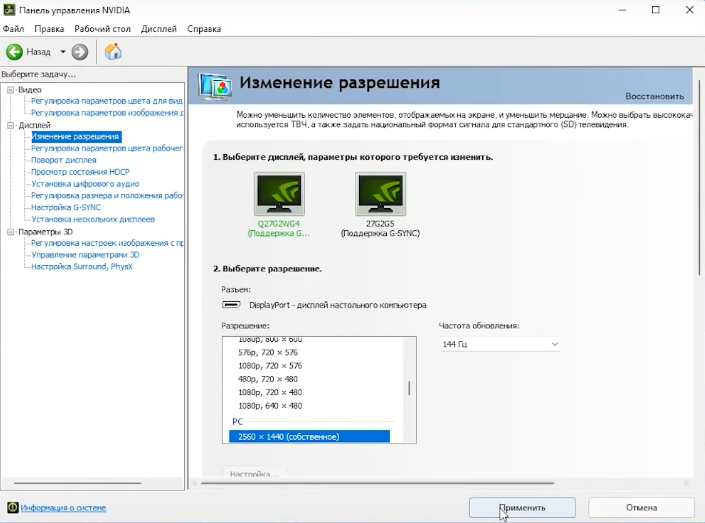Open the Файл menu

pyautogui.click(x=13, y=29)
